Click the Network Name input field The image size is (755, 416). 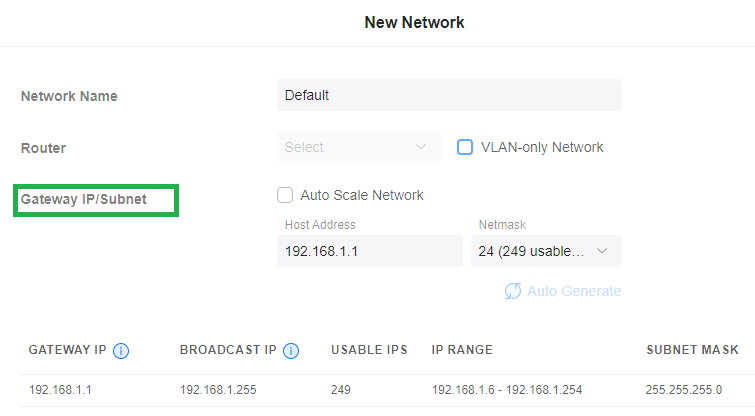449,95
